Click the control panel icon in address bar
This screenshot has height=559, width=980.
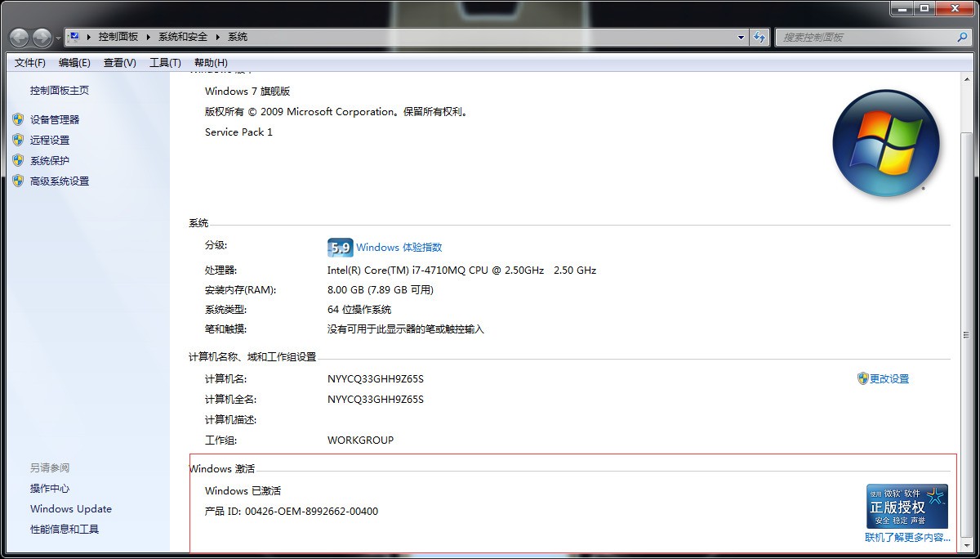click(74, 37)
